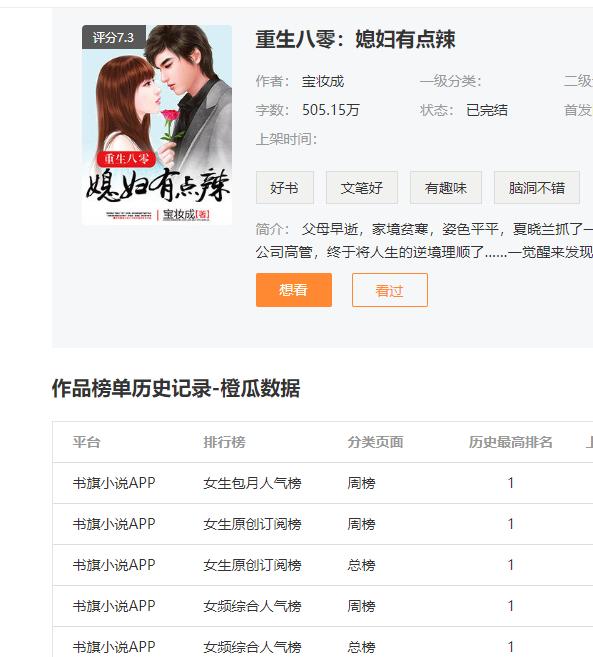Select the 有趣味 tag

click(445, 187)
